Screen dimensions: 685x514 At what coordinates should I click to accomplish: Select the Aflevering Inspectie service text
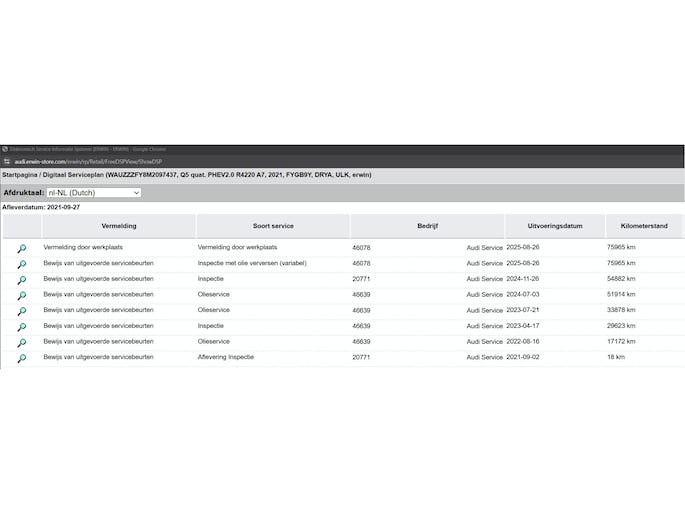tap(226, 357)
